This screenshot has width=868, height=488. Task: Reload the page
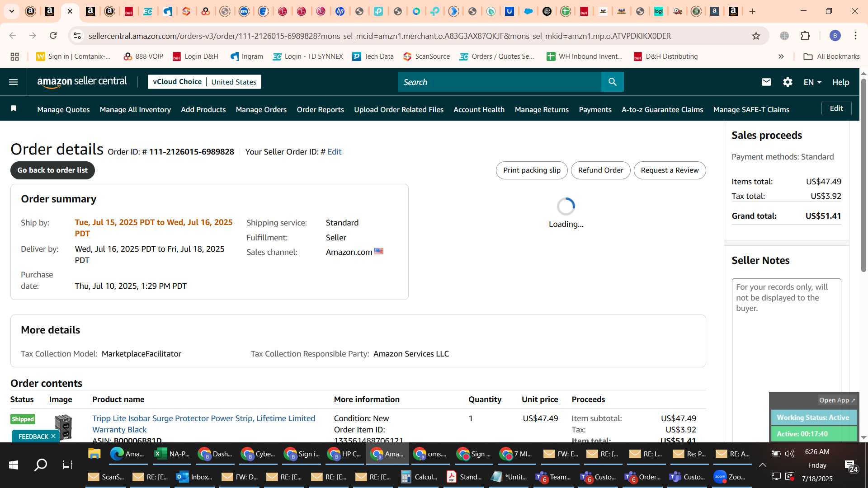point(53,36)
